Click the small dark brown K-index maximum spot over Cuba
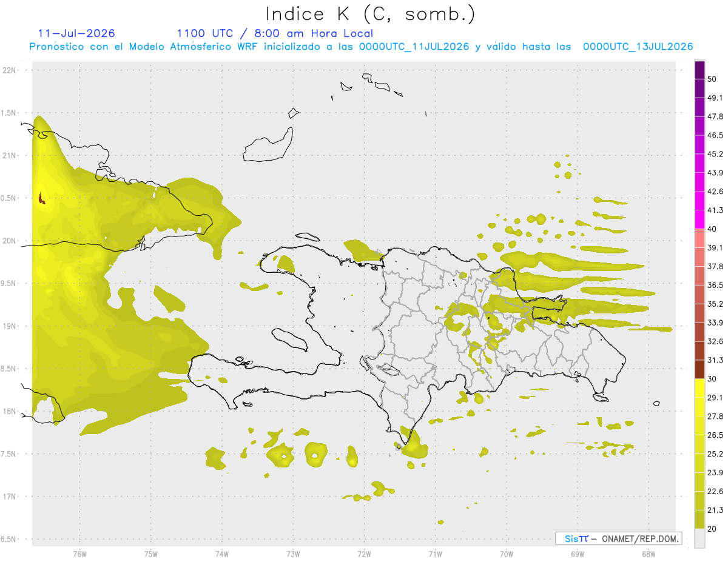Screen dimensions: 728x562 (41, 199)
